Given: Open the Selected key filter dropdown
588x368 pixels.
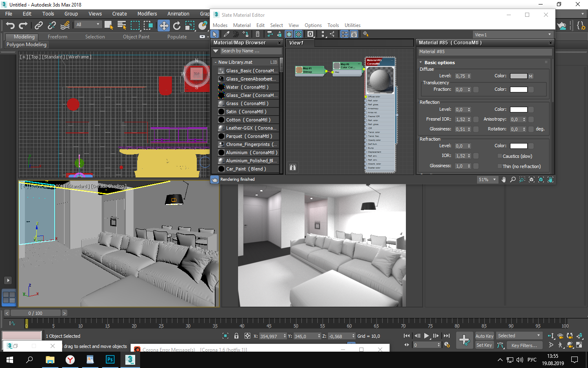Looking at the screenshot, I should tap(519, 336).
